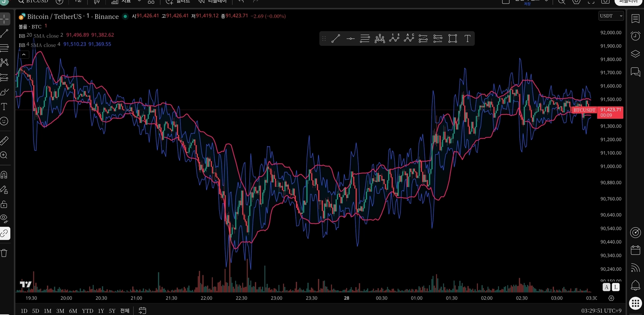Image resolution: width=644 pixels, height=315 pixels.
Task: Toggle log scale L button
Action: pos(615,287)
